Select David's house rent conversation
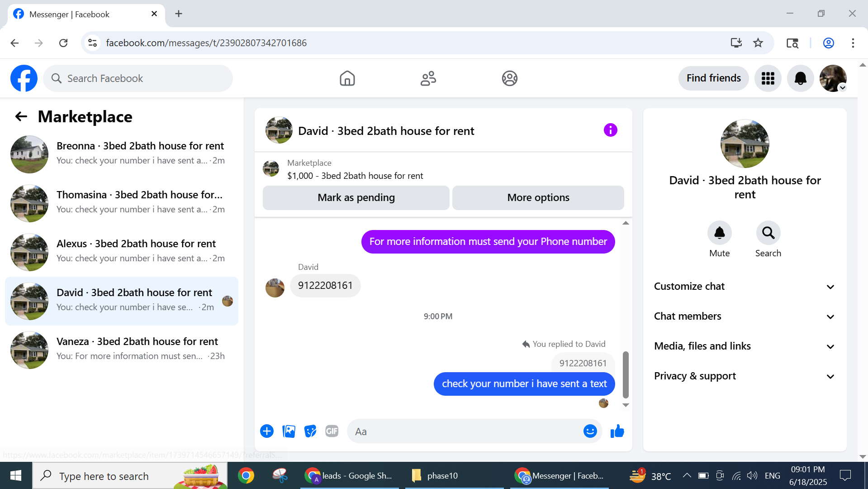This screenshot has height=489, width=868. click(122, 301)
